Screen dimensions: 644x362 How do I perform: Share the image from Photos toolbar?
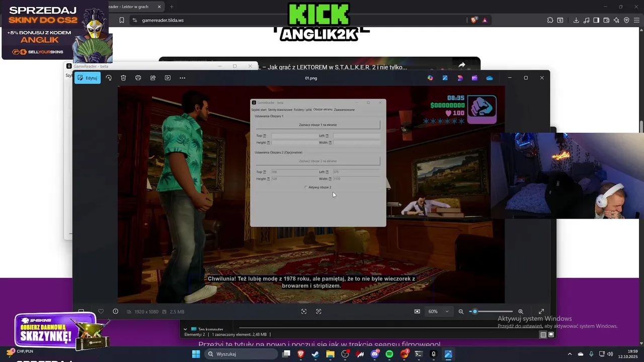pos(153,78)
